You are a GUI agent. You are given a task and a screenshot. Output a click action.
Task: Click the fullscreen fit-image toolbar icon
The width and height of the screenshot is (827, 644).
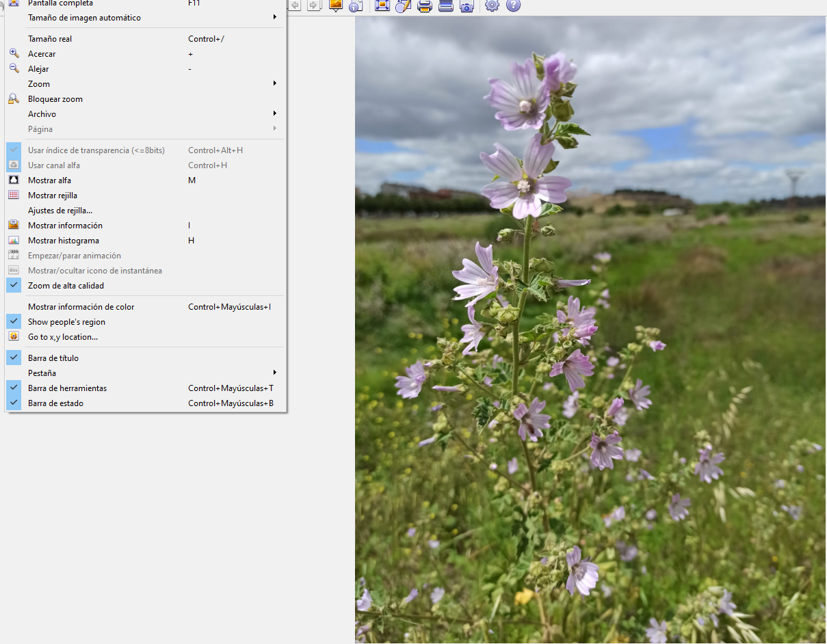(x=382, y=6)
